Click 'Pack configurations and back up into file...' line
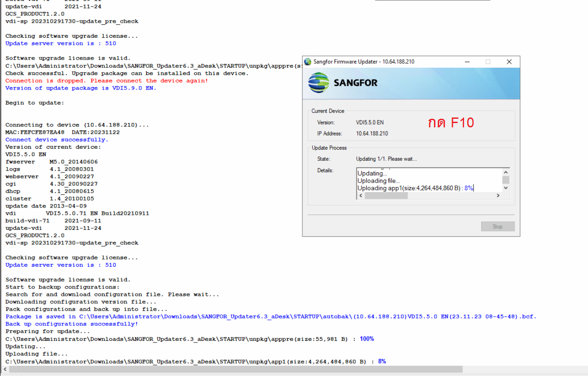Image resolution: width=588 pixels, height=376 pixels. click(87, 309)
